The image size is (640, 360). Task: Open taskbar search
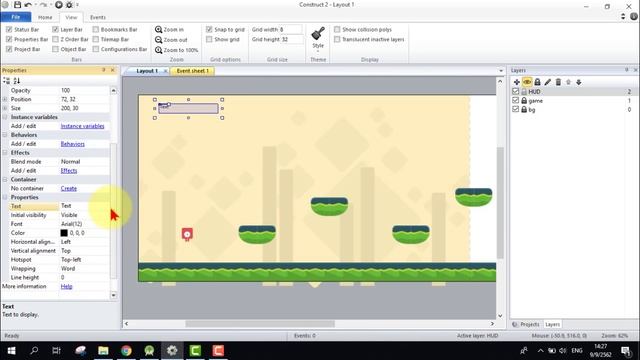tap(34, 351)
